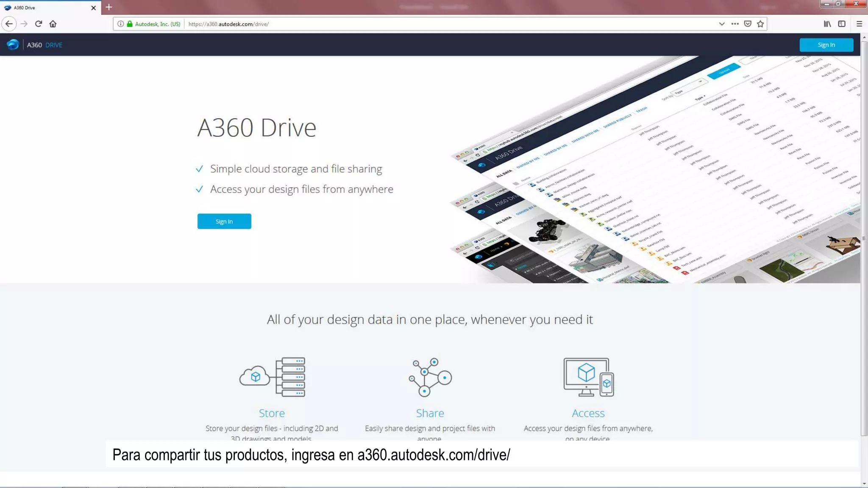Show site information icon in address bar
This screenshot has height=488, width=868.
point(120,24)
